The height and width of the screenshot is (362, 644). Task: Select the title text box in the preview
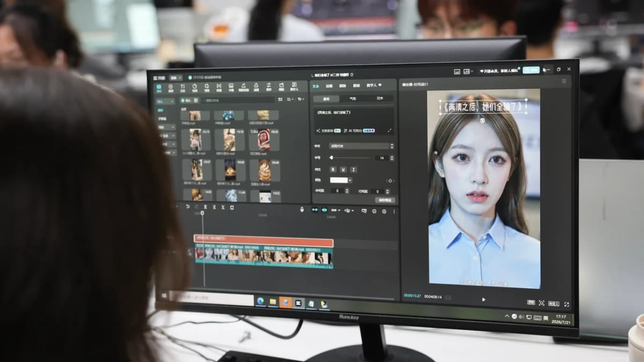(482, 107)
